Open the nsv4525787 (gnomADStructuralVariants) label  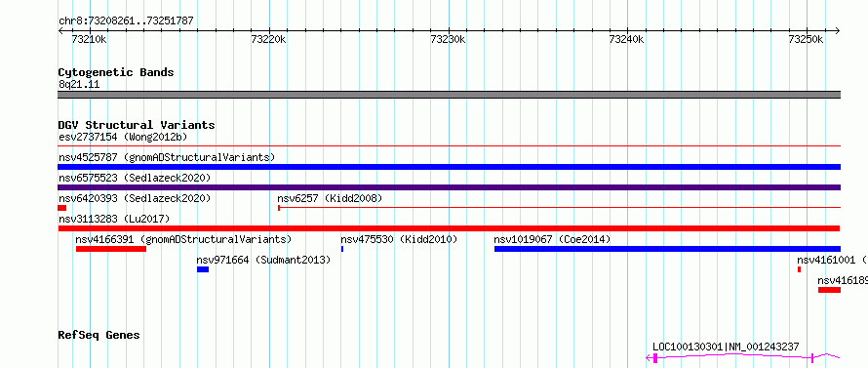tap(167, 157)
